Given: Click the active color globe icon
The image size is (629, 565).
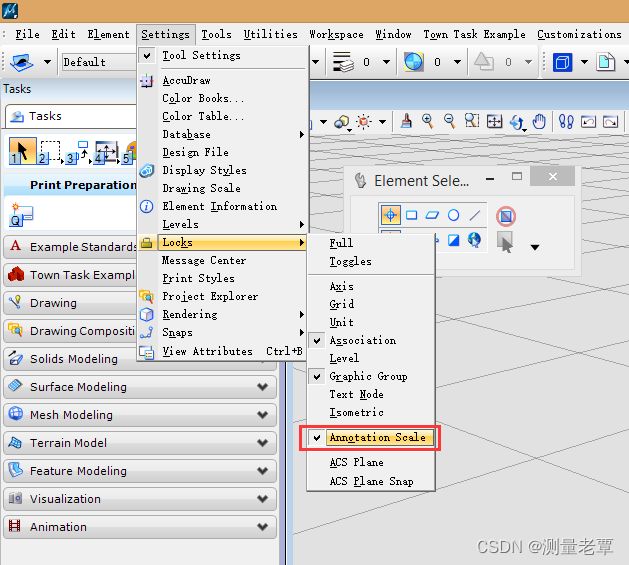Looking at the screenshot, I should [x=414, y=62].
